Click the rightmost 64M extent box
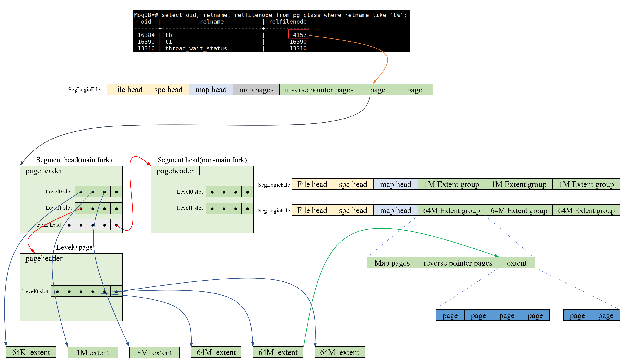The width and height of the screenshot is (627, 364). pyautogui.click(x=339, y=352)
